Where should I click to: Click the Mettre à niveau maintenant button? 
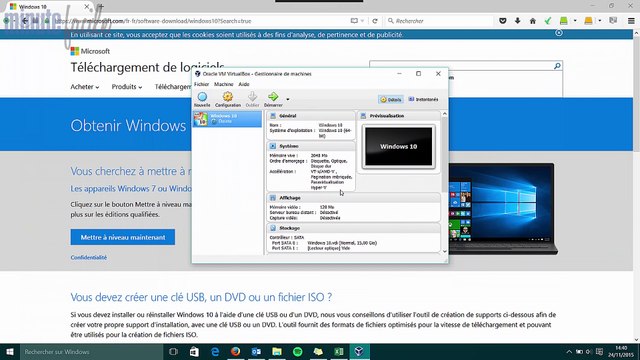pos(122,237)
